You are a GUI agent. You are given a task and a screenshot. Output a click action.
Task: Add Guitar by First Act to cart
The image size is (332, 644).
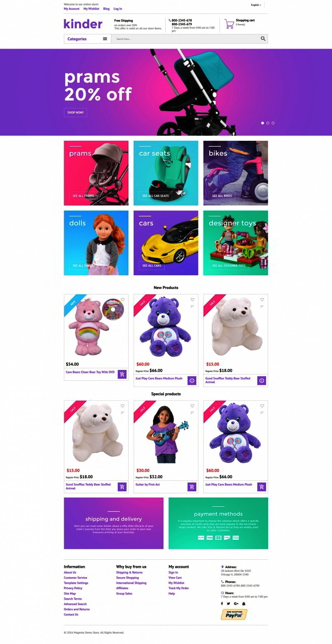pos(192,487)
